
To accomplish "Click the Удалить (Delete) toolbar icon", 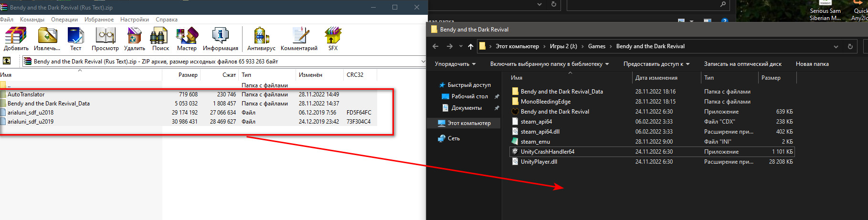I will coord(134,39).
